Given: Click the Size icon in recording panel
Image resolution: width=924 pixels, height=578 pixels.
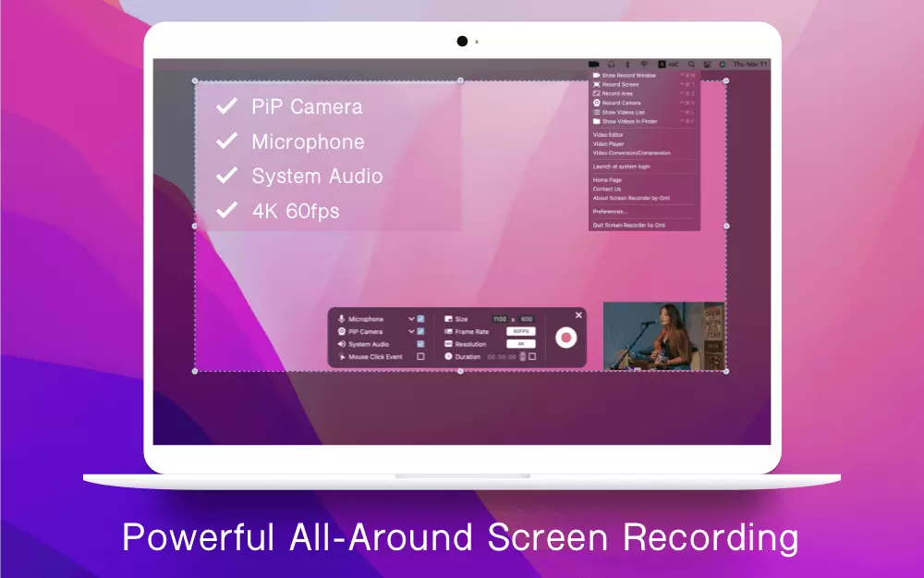Looking at the screenshot, I should tap(449, 317).
